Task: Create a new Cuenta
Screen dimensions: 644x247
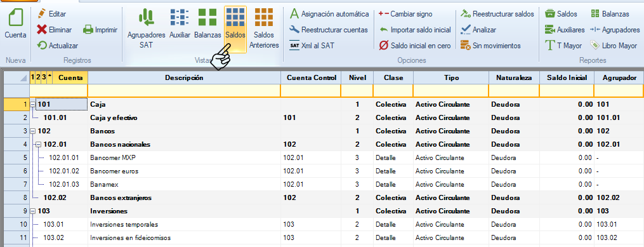Action: [x=16, y=25]
